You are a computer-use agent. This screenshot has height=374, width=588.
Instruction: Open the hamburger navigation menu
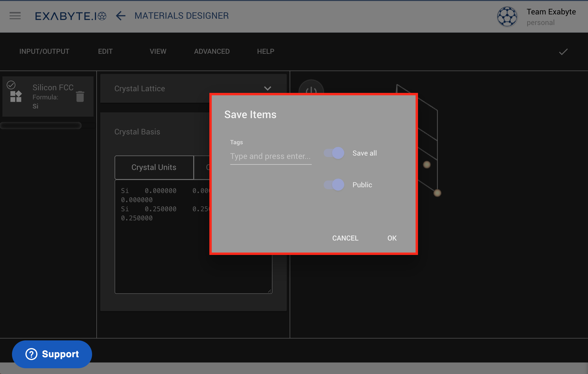click(x=15, y=16)
